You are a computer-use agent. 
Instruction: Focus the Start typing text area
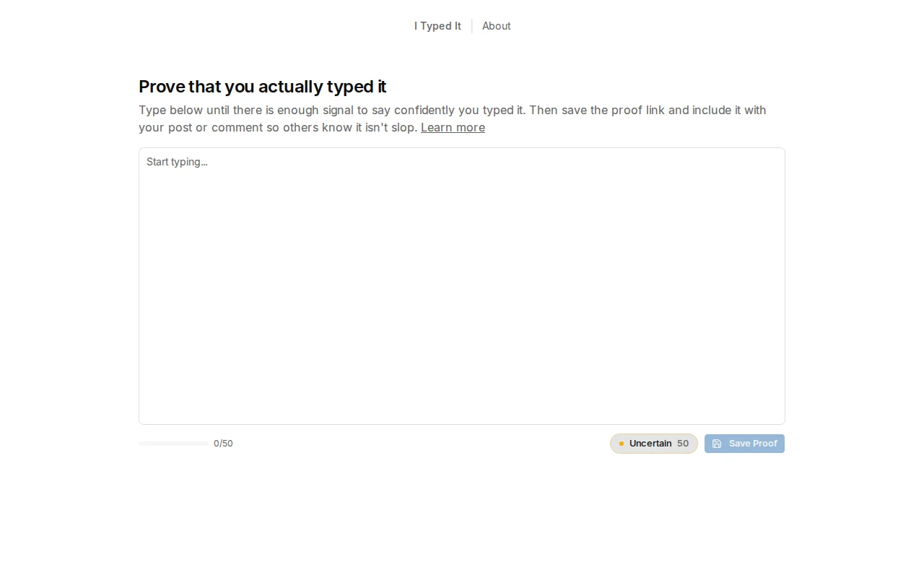[462, 286]
